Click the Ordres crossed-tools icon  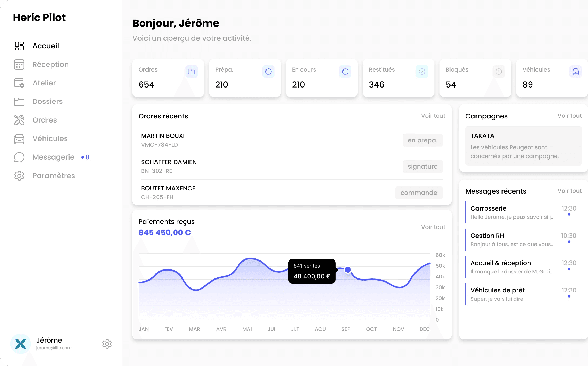[19, 120]
